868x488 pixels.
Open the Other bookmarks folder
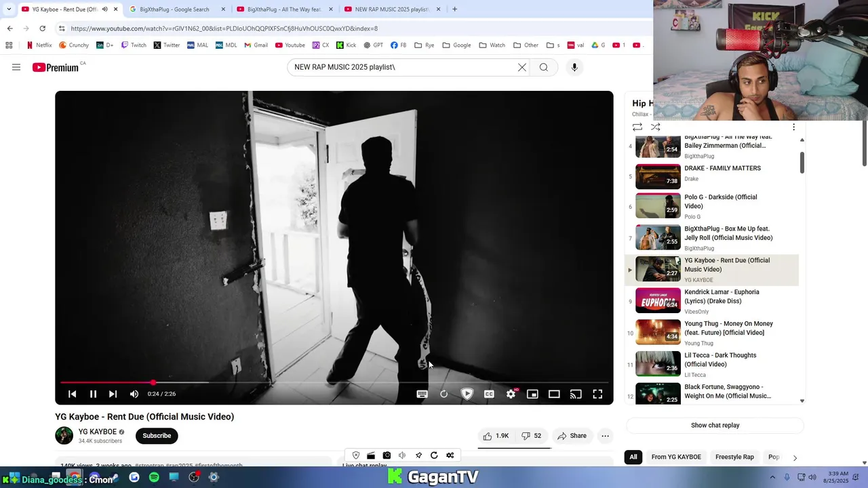pos(526,45)
